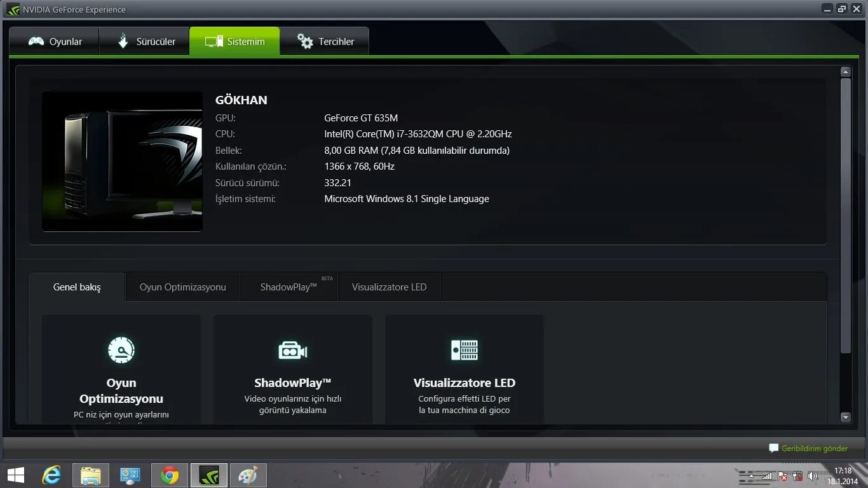Viewport: 868px width, 488px height.
Task: Click the 8,00 GB RAM text
Action: (417, 151)
